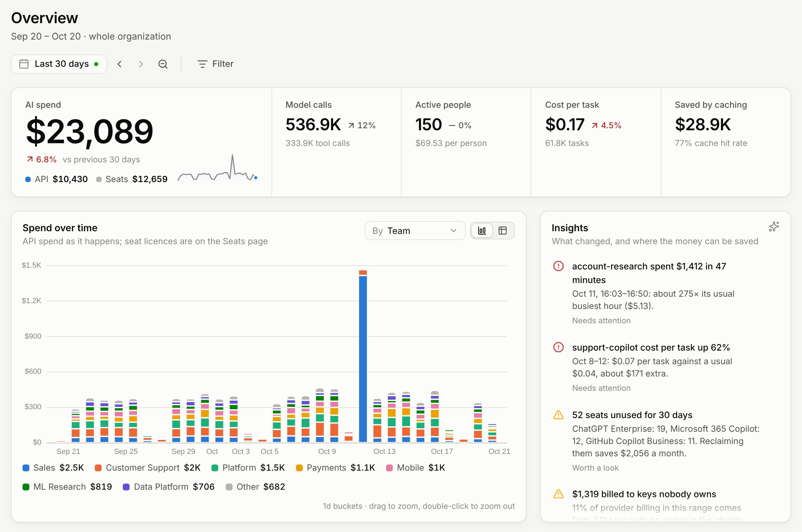Toggle ML Research series in legend
The height and width of the screenshot is (532, 802).
click(x=67, y=487)
